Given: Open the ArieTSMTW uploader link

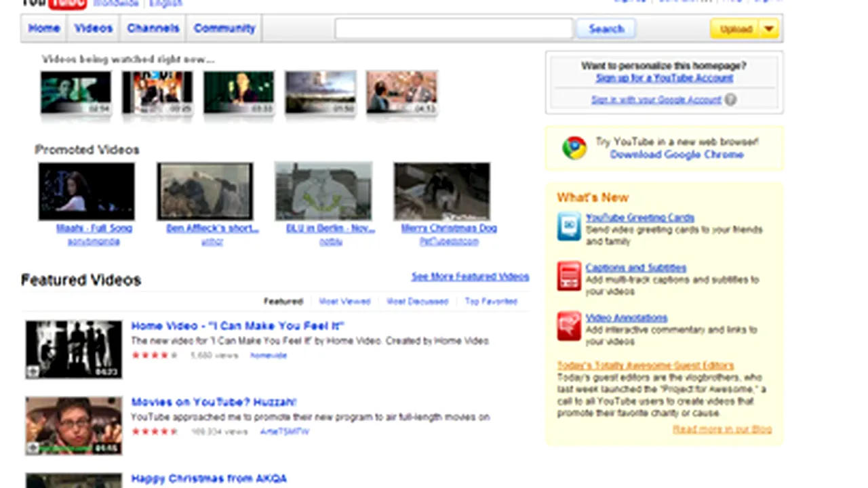Looking at the screenshot, I should point(285,431).
